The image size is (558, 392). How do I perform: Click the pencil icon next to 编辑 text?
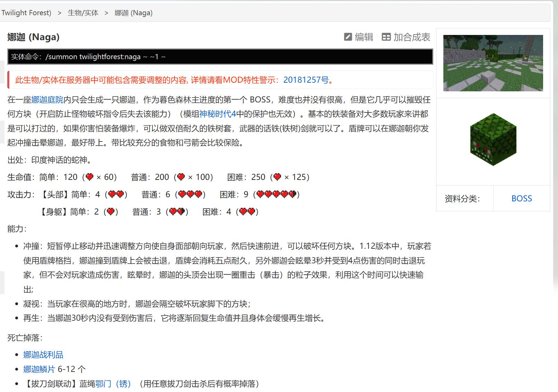click(348, 37)
